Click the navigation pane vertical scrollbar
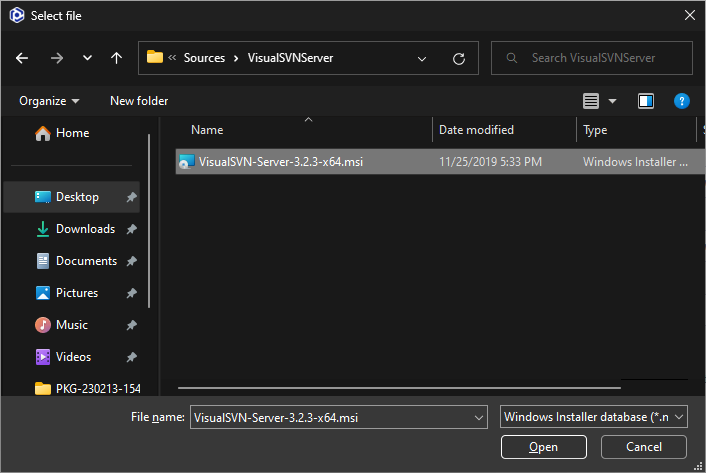The width and height of the screenshot is (706, 473). (x=149, y=221)
